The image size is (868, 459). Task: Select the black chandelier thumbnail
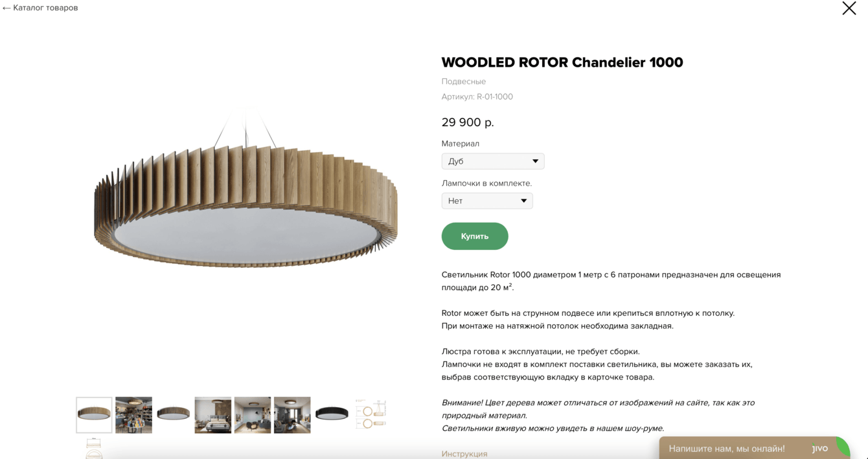[x=332, y=415]
